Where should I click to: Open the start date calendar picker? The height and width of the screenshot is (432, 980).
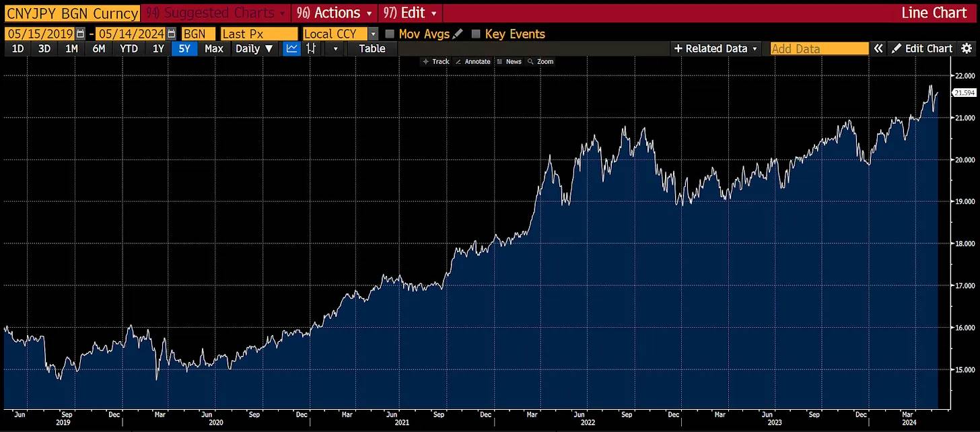pyautogui.click(x=81, y=34)
